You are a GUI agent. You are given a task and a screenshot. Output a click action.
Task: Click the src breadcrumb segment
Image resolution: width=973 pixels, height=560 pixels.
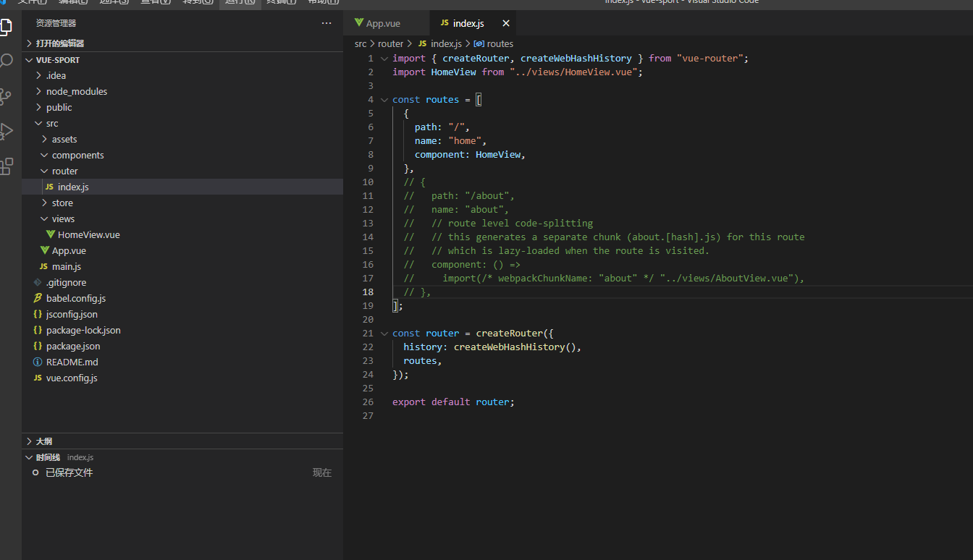click(x=361, y=44)
